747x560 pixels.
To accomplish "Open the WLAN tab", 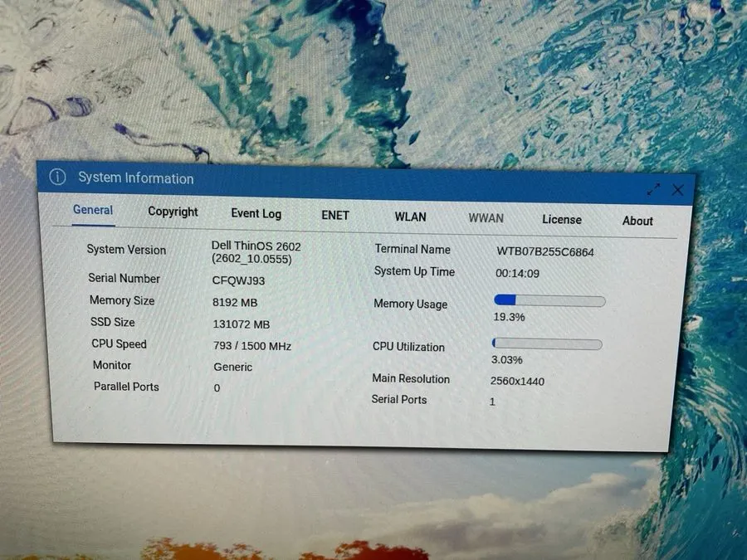I will (x=410, y=217).
